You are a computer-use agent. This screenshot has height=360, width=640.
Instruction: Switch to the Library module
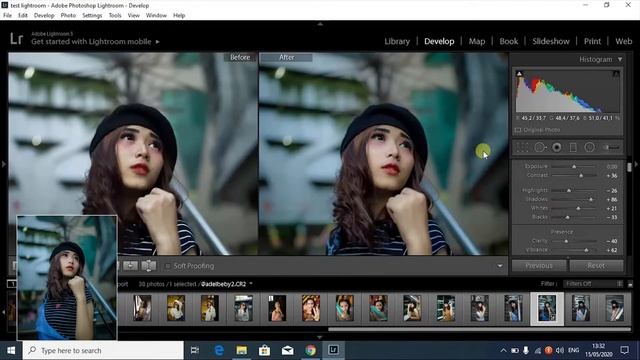[x=397, y=41]
